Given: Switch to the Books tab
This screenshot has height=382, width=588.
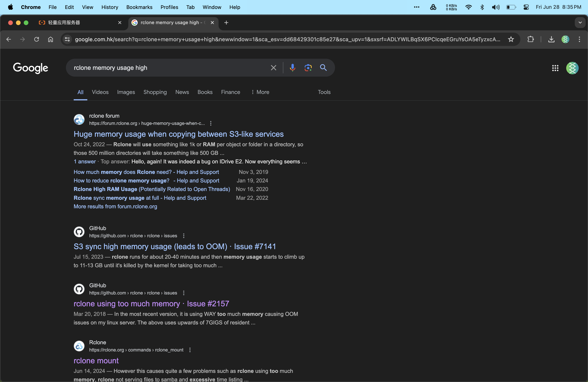Looking at the screenshot, I should coord(205,92).
